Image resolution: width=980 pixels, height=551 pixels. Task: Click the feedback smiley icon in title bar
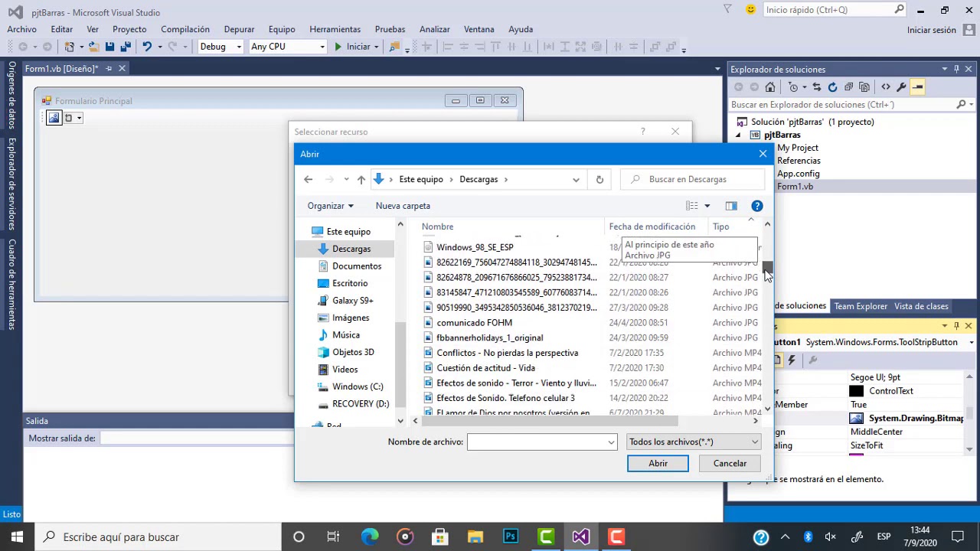(x=750, y=10)
